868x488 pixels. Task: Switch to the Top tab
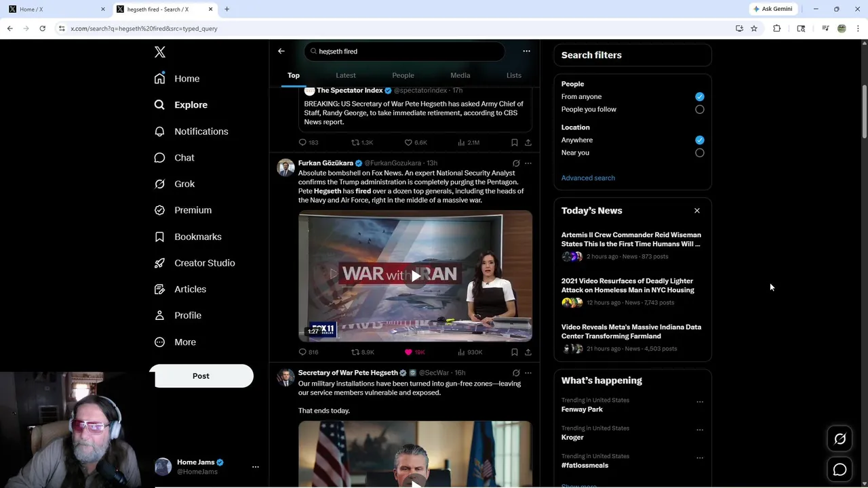(294, 75)
